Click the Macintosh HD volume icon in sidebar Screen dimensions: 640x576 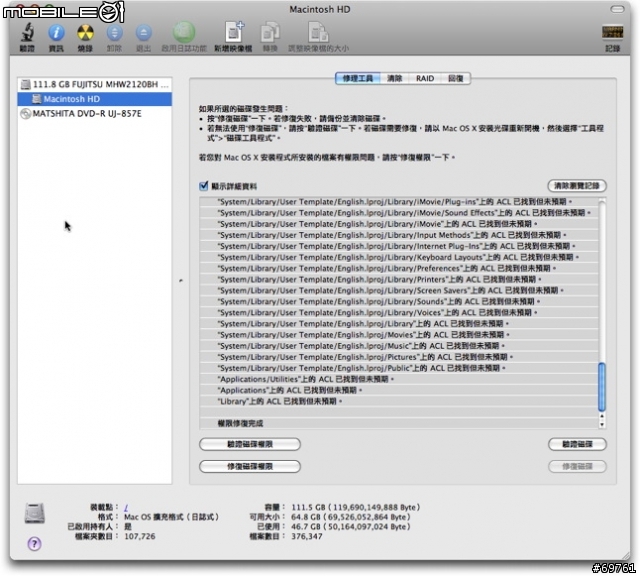(x=37, y=99)
